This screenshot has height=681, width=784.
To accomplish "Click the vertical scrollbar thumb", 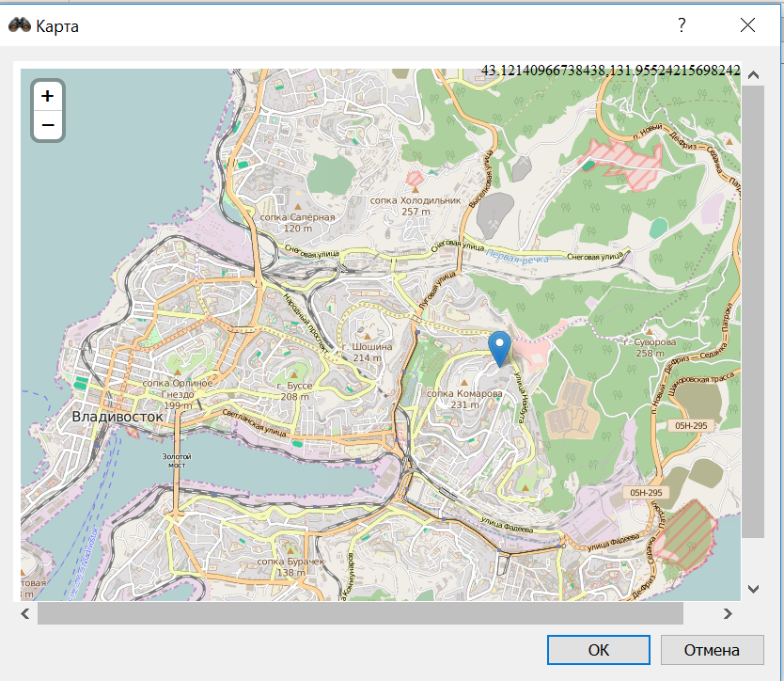I will [x=753, y=311].
